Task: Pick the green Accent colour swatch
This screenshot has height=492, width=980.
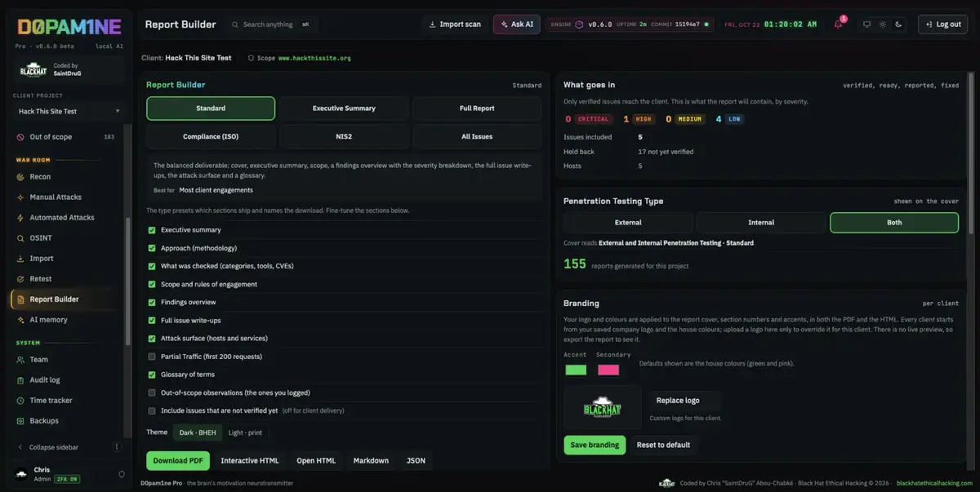Action: coord(576,370)
